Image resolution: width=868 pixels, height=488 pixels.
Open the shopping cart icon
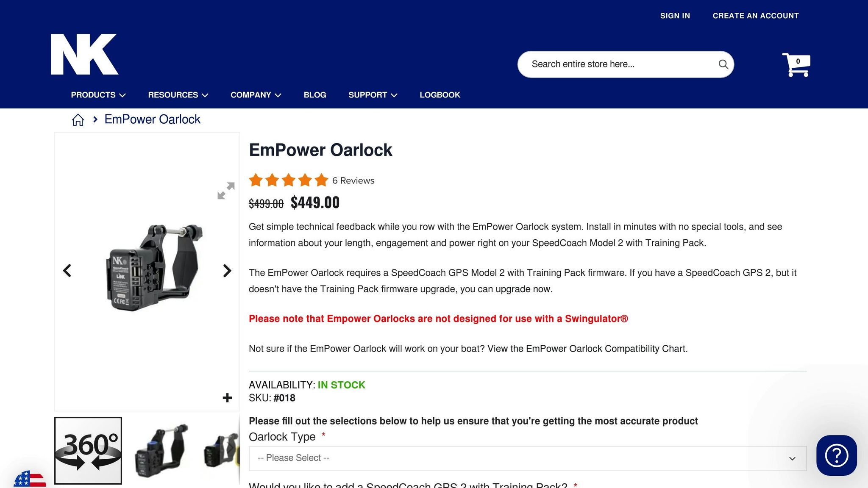[796, 65]
